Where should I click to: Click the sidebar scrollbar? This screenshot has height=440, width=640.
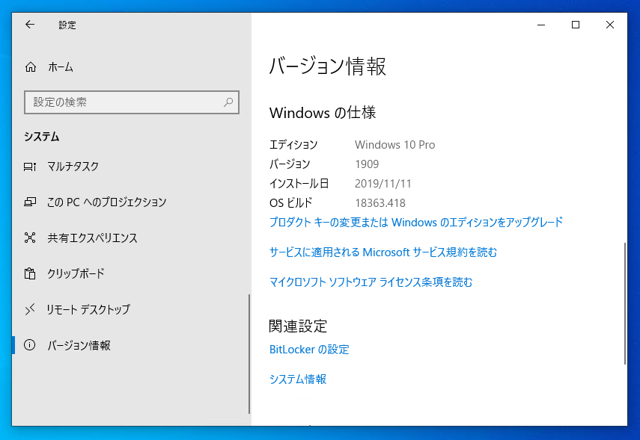click(x=249, y=354)
